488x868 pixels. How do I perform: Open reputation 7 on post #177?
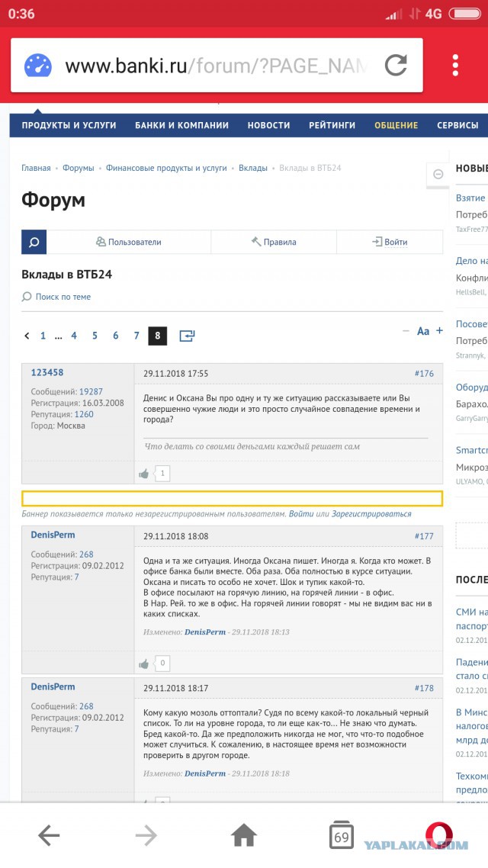[x=76, y=577]
